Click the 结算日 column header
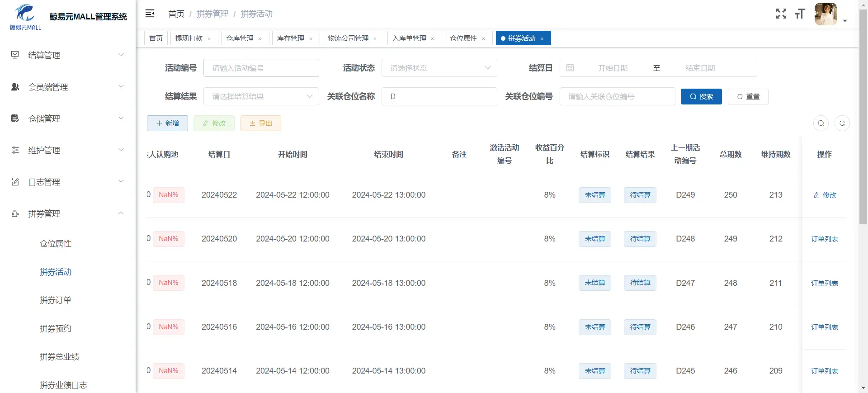Image resolution: width=868 pixels, height=393 pixels. (219, 154)
